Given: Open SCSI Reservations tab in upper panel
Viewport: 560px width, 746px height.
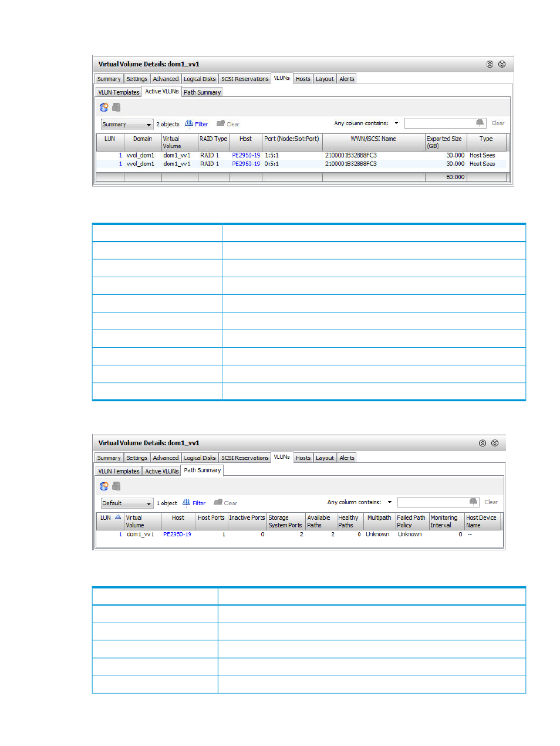Looking at the screenshot, I should [245, 79].
